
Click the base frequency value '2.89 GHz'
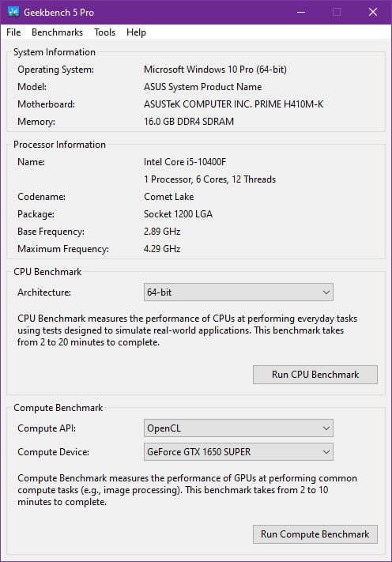(162, 231)
